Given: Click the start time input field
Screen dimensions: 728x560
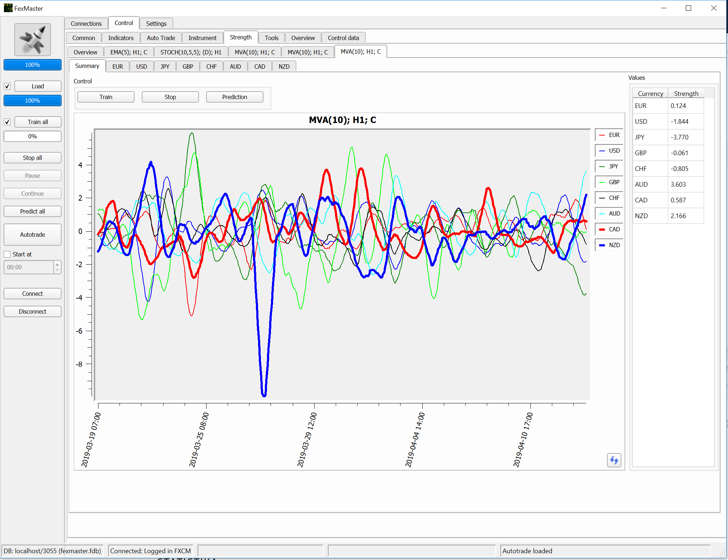Looking at the screenshot, I should [x=29, y=267].
